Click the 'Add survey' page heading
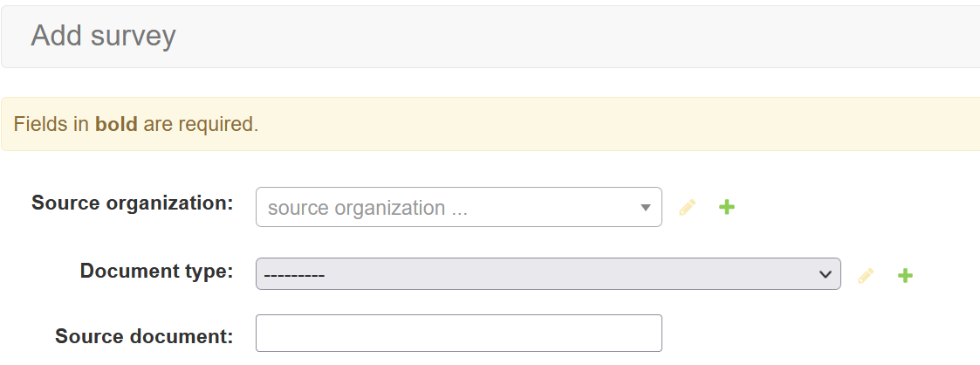 coord(103,36)
